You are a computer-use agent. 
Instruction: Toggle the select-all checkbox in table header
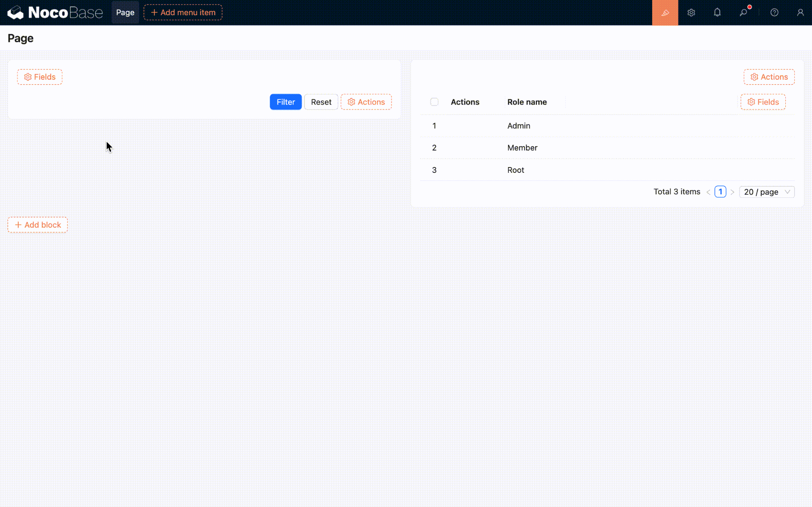pos(434,102)
